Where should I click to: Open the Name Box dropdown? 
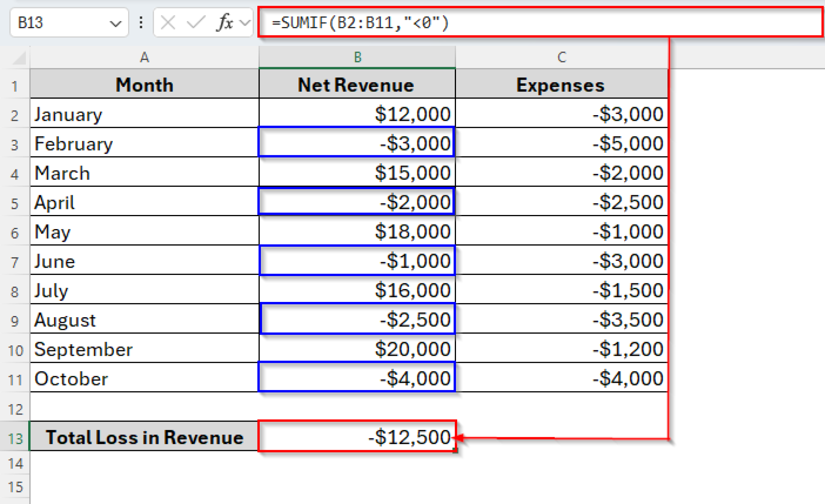(x=116, y=23)
